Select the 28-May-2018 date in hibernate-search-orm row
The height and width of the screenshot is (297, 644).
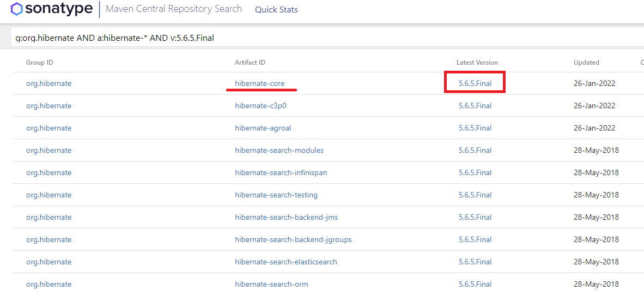pyautogui.click(x=596, y=284)
